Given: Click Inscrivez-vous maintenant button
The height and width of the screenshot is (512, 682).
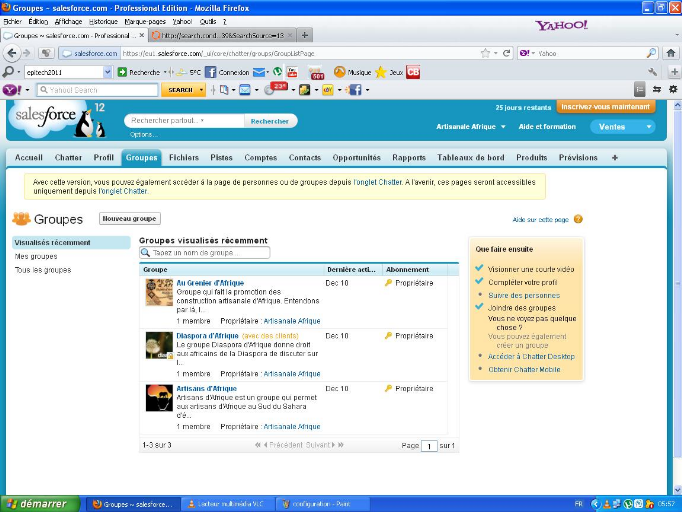Looking at the screenshot, I should [x=605, y=107].
